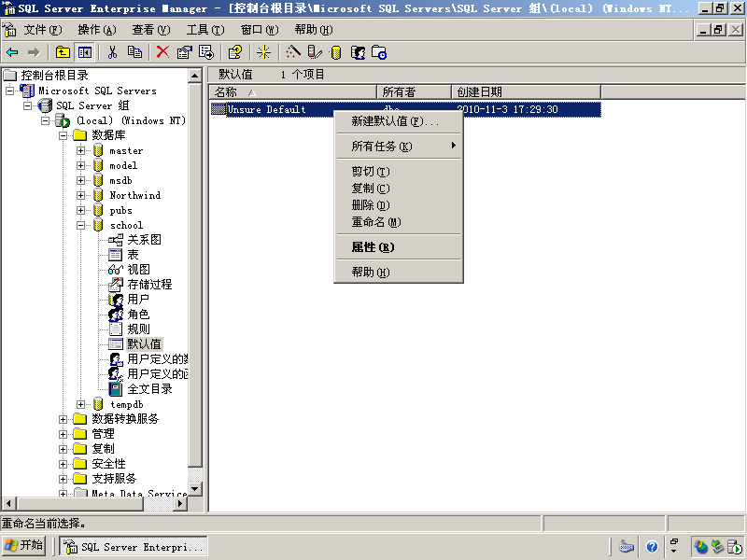Open the 操作(A) menu
Viewport: 747px width, 560px height.
tap(97, 30)
